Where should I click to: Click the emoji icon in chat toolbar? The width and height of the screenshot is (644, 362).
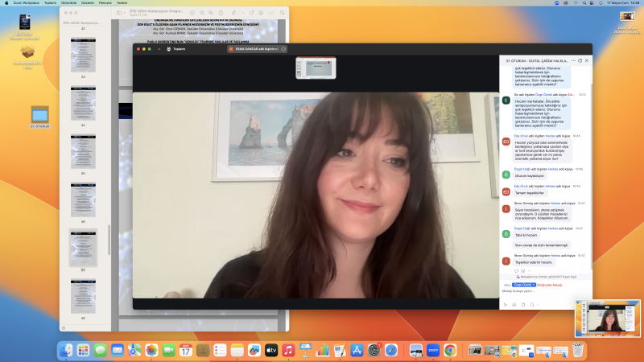tap(513, 304)
